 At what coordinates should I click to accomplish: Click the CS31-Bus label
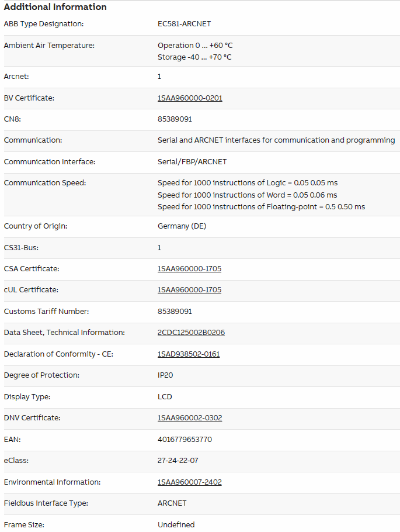[x=21, y=248]
